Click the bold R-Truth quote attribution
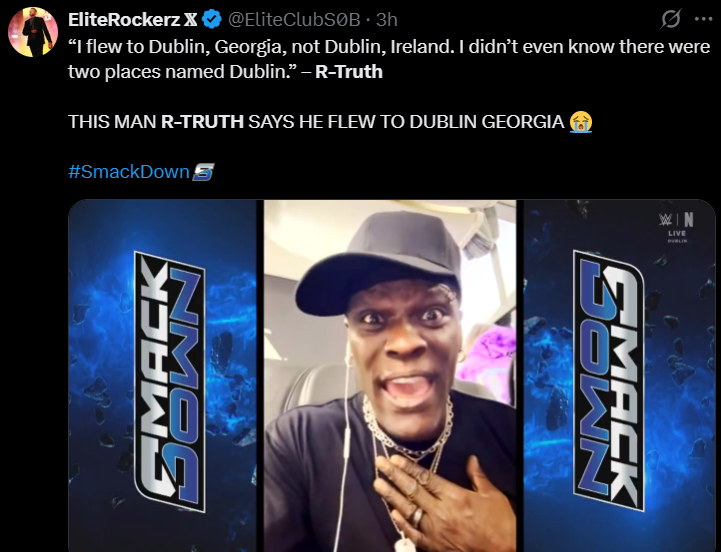This screenshot has width=721, height=552. [349, 72]
